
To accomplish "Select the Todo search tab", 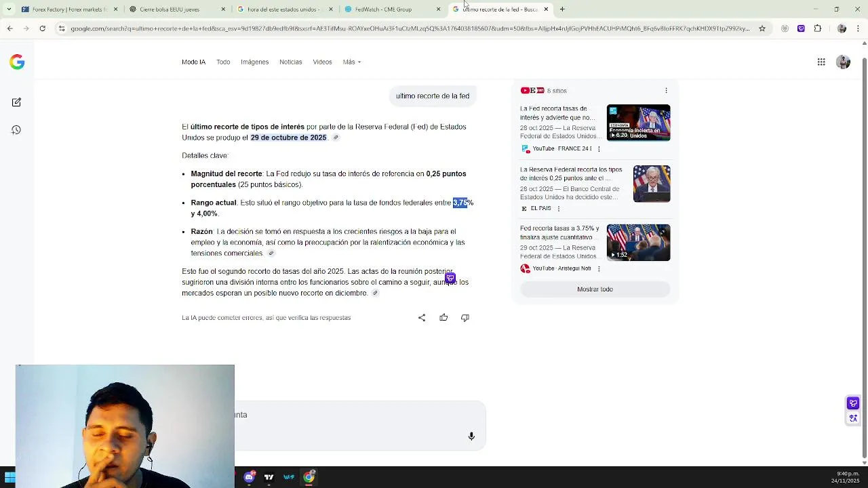I will (223, 62).
